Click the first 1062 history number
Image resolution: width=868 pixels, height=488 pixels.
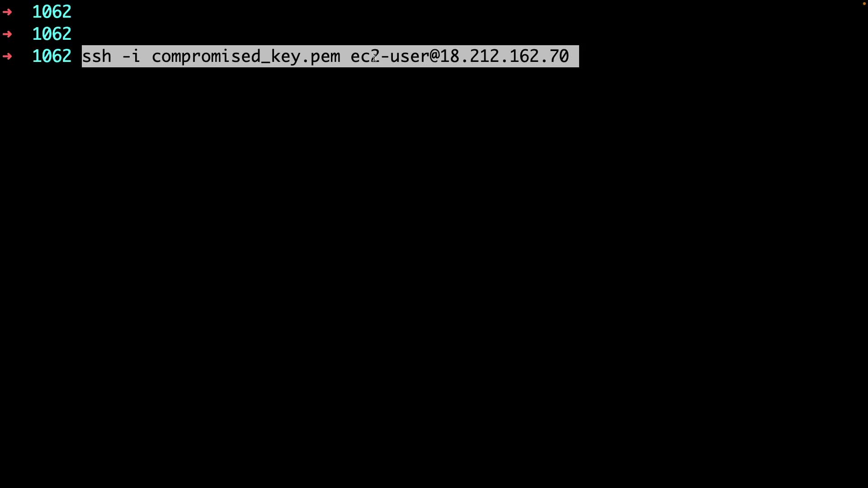[52, 12]
